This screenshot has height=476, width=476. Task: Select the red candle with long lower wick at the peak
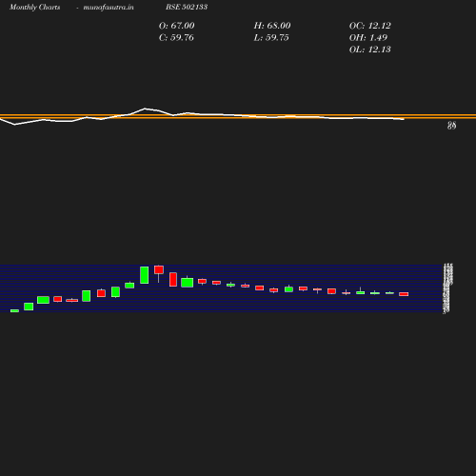[159, 273]
